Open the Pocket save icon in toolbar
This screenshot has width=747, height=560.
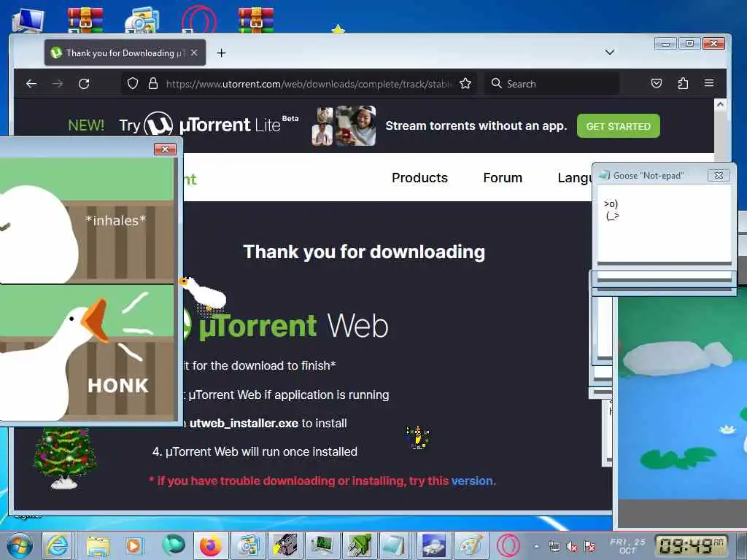(x=657, y=84)
